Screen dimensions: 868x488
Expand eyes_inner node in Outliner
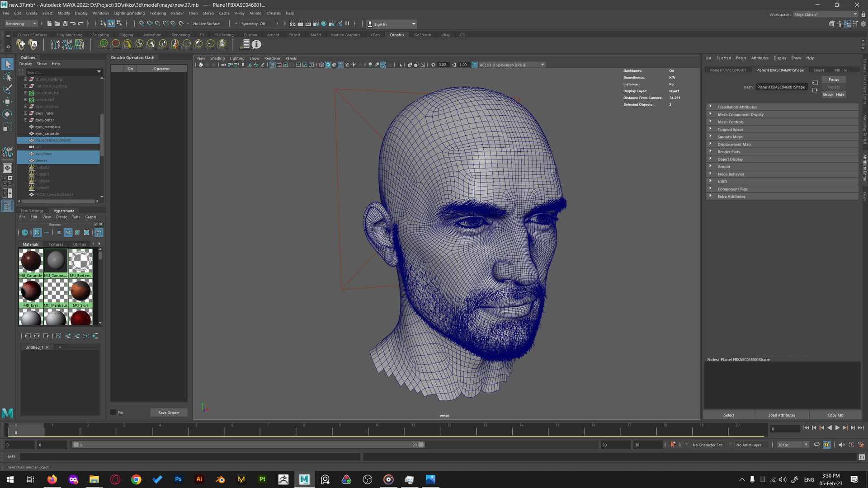[x=25, y=113]
